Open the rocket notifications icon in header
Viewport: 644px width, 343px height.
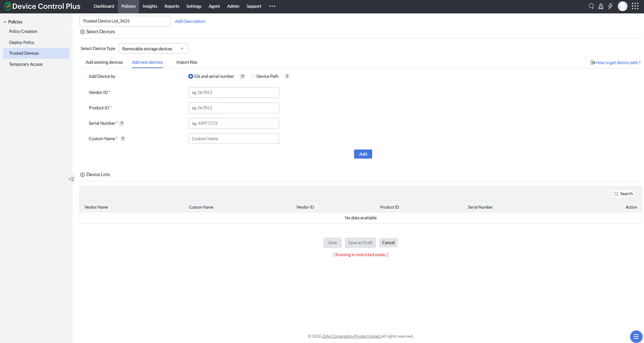(x=601, y=6)
